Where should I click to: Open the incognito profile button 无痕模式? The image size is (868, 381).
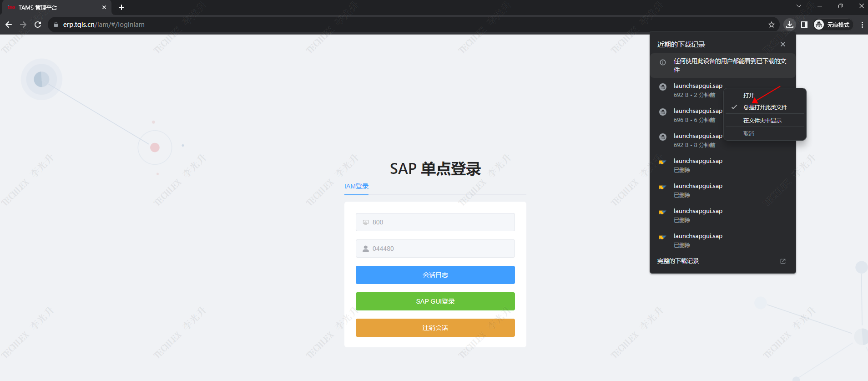[833, 25]
